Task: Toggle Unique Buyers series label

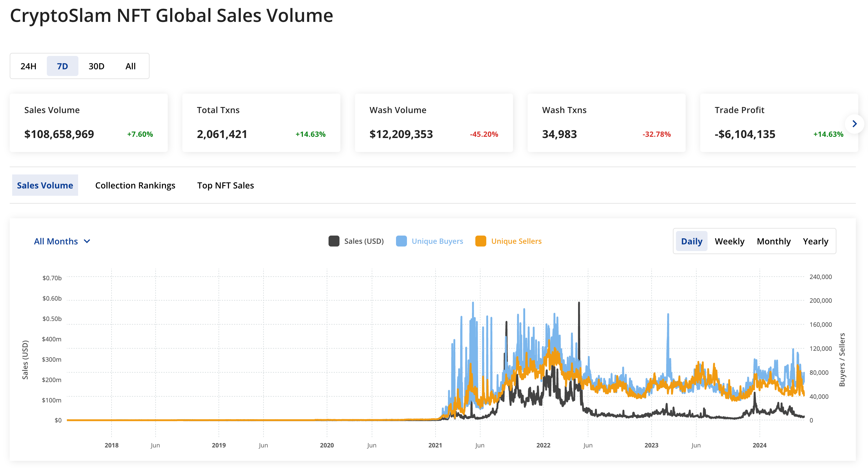Action: (437, 241)
